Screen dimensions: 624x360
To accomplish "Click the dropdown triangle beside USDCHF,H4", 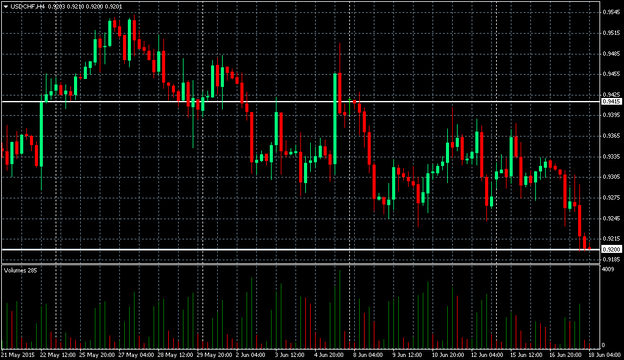I will point(6,7).
